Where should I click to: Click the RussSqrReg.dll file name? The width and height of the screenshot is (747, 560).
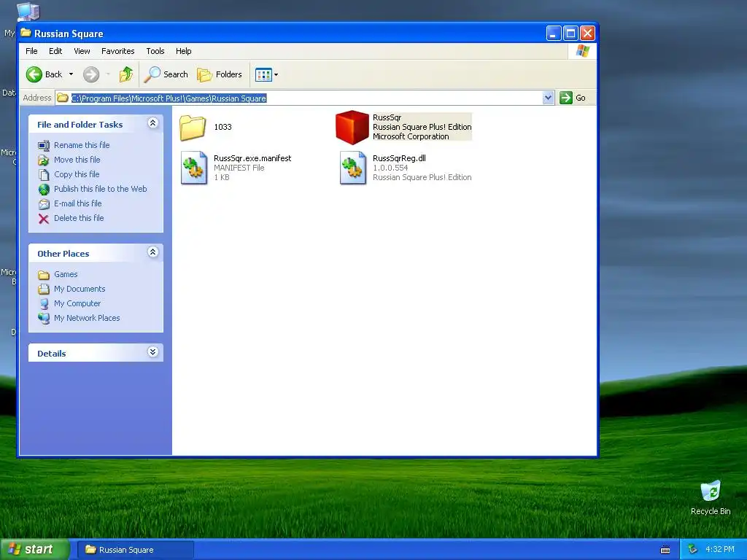click(x=399, y=158)
